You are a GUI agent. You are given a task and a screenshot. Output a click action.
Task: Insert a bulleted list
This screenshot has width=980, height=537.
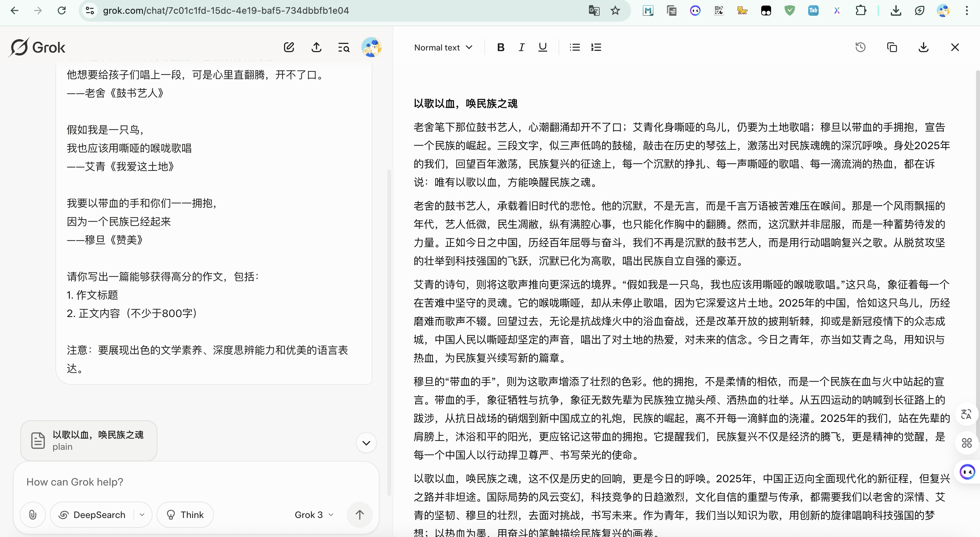point(575,47)
